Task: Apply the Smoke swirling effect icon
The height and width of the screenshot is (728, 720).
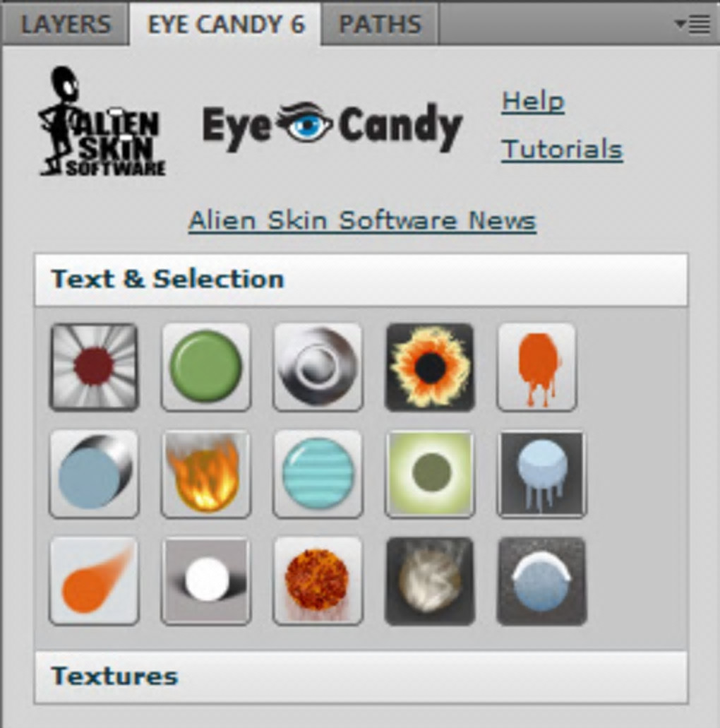Action: 430,581
